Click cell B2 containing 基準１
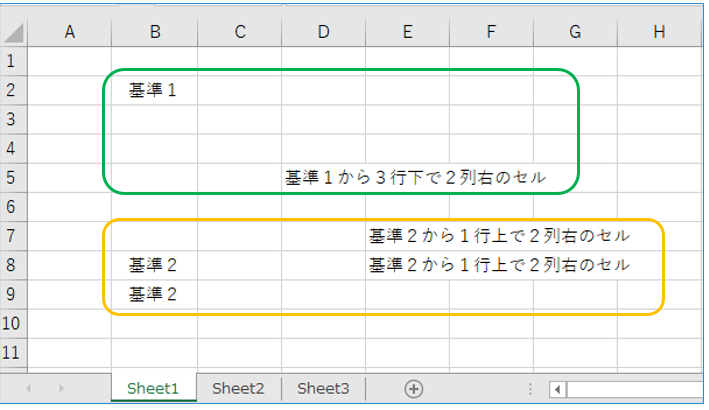Image resolution: width=709 pixels, height=410 pixels. (x=154, y=90)
